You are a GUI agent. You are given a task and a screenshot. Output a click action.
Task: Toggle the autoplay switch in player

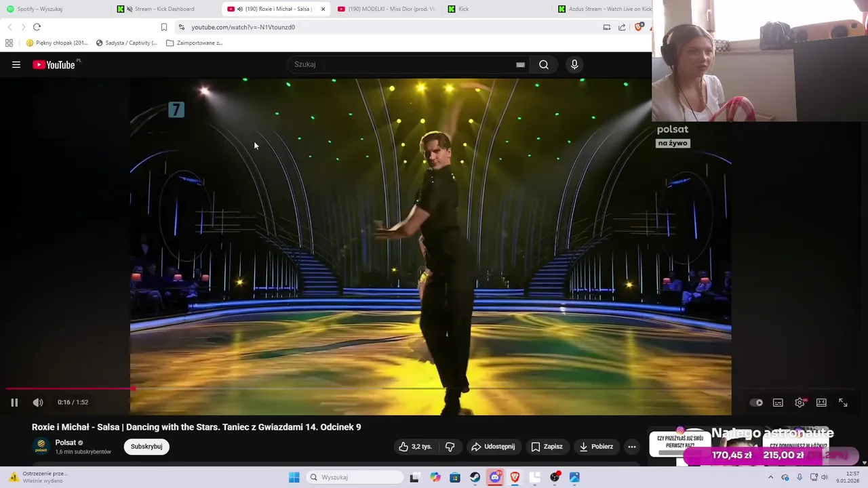[x=756, y=403]
